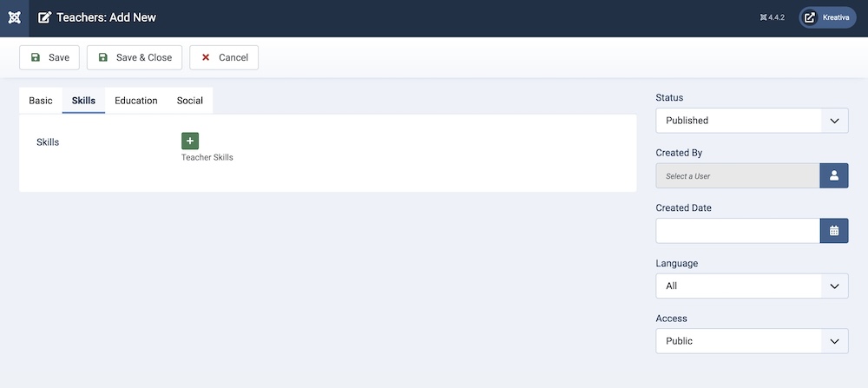Click the Kreativa external link icon
The height and width of the screenshot is (388, 868).
tap(809, 17)
